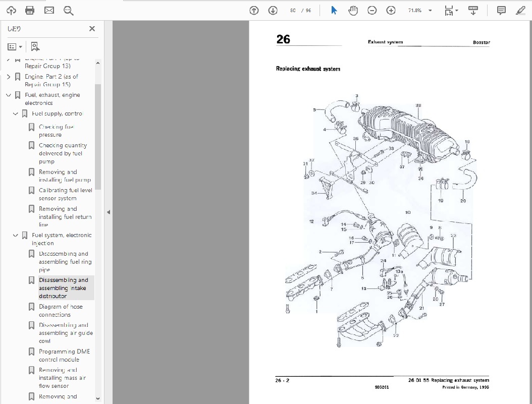Close the bookmarks side panel
532x404 pixels.
point(92,29)
